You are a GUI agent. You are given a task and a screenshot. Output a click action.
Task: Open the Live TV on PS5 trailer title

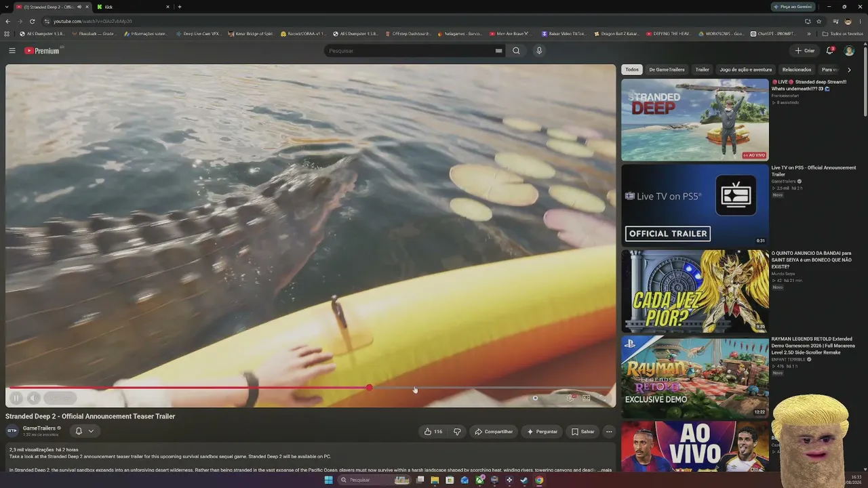pyautogui.click(x=814, y=171)
